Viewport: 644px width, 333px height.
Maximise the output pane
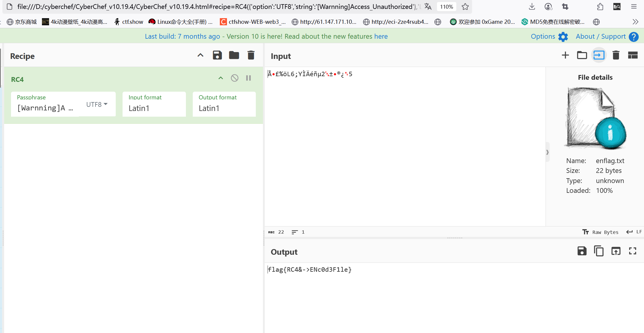pos(633,251)
